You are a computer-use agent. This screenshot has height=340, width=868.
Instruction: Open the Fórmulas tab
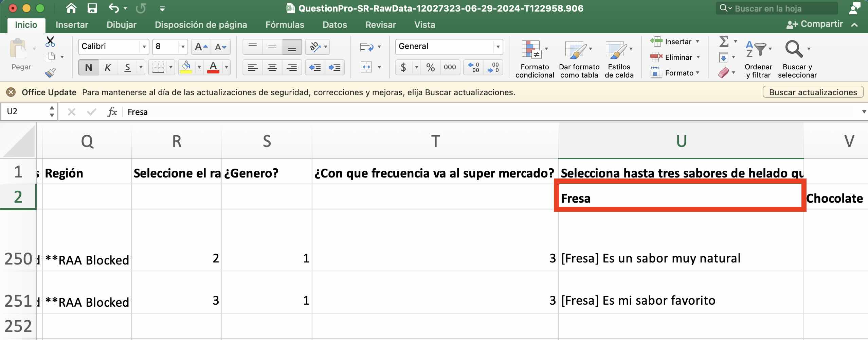(x=285, y=24)
